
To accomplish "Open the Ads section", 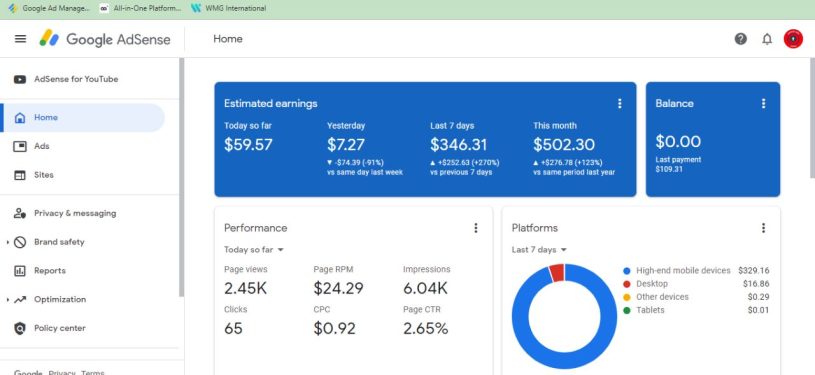I will 42,146.
